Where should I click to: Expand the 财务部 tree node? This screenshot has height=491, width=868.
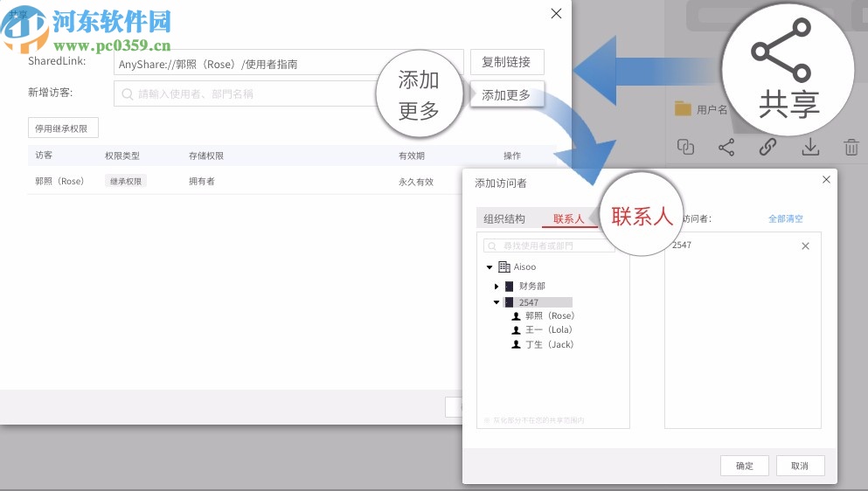click(496, 287)
